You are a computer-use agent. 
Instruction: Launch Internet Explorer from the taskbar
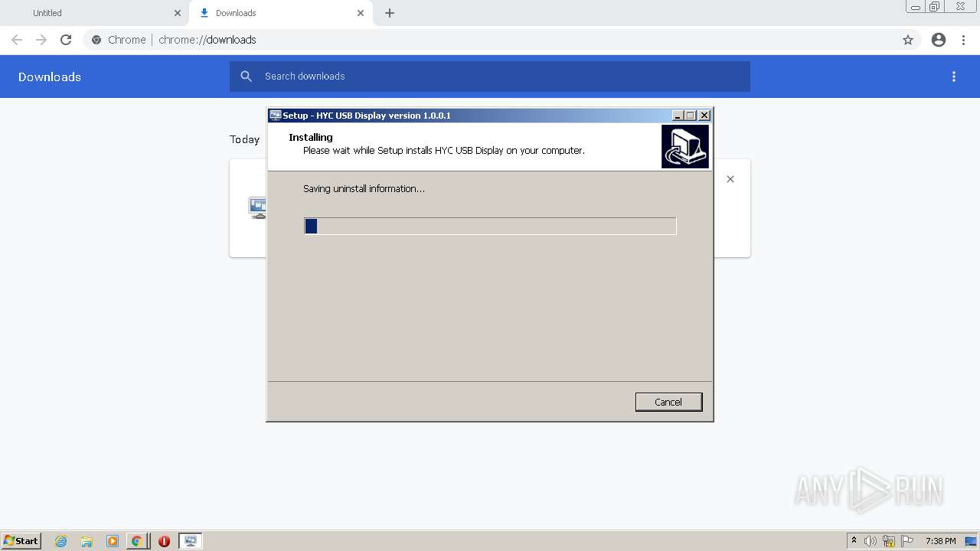(60, 541)
